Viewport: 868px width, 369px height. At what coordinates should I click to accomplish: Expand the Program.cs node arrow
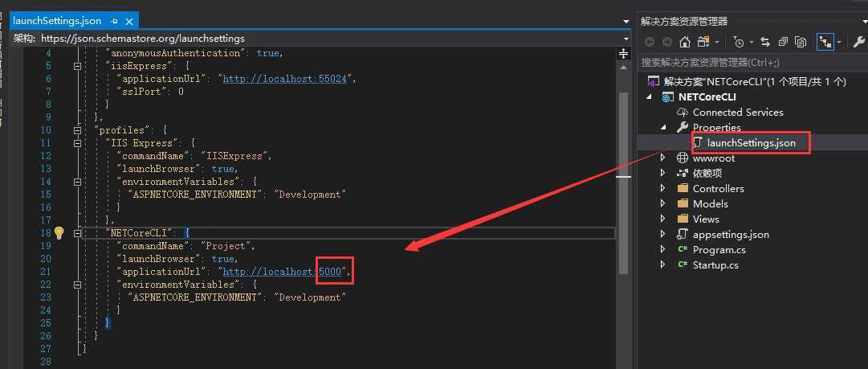tap(662, 250)
